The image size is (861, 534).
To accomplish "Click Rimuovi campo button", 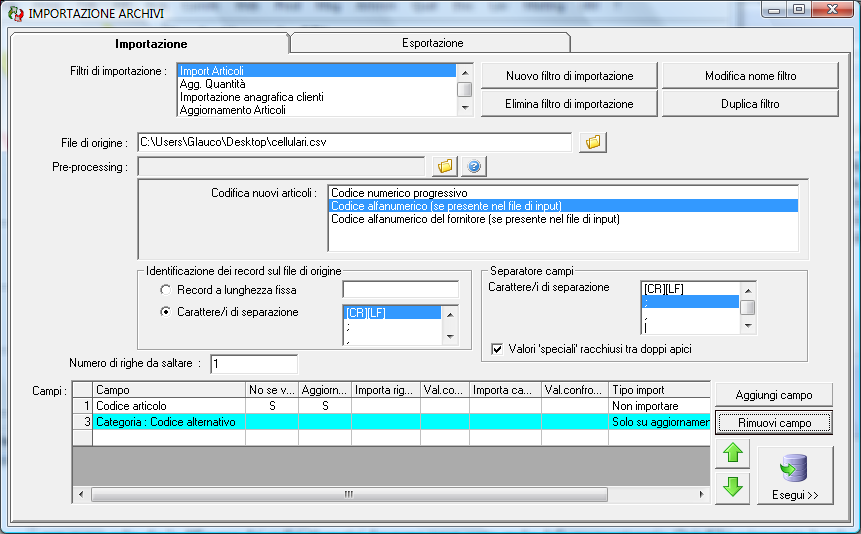I will (774, 423).
